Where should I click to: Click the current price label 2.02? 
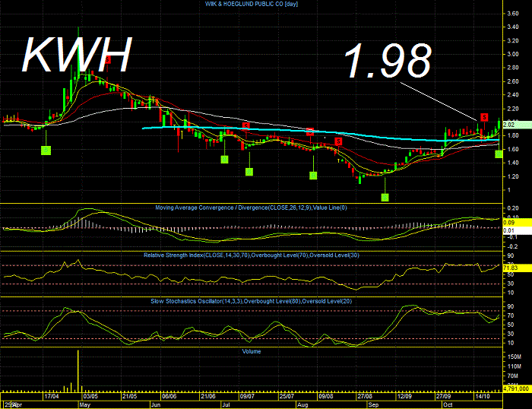click(517, 125)
